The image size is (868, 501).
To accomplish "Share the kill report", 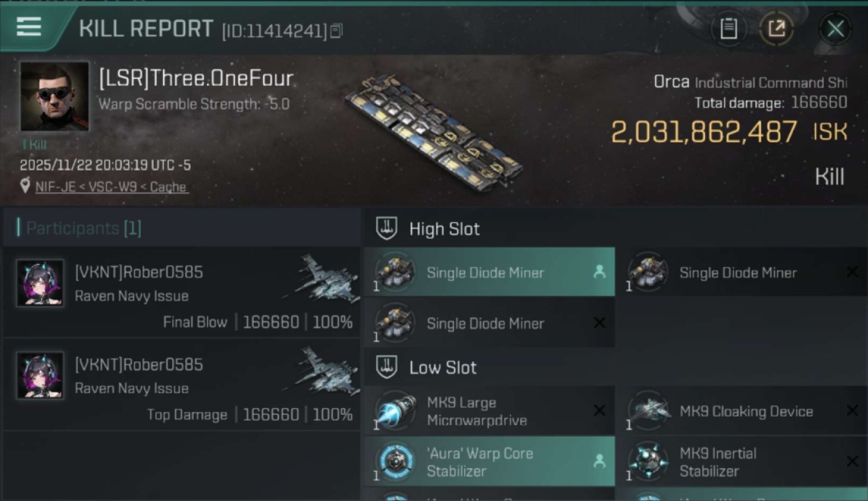I will click(x=777, y=29).
